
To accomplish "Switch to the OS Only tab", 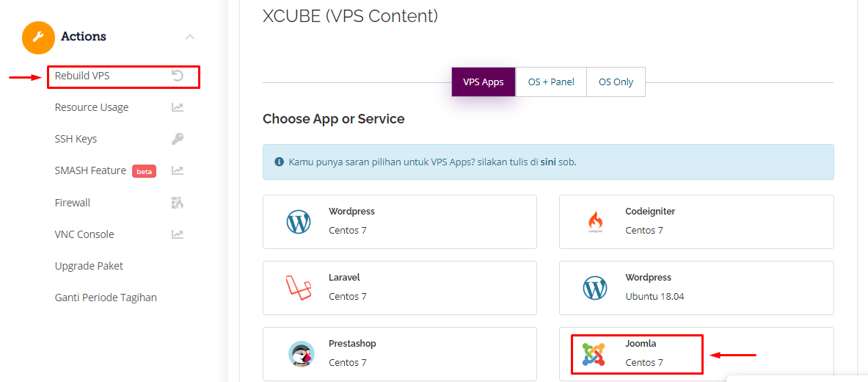I will [616, 82].
